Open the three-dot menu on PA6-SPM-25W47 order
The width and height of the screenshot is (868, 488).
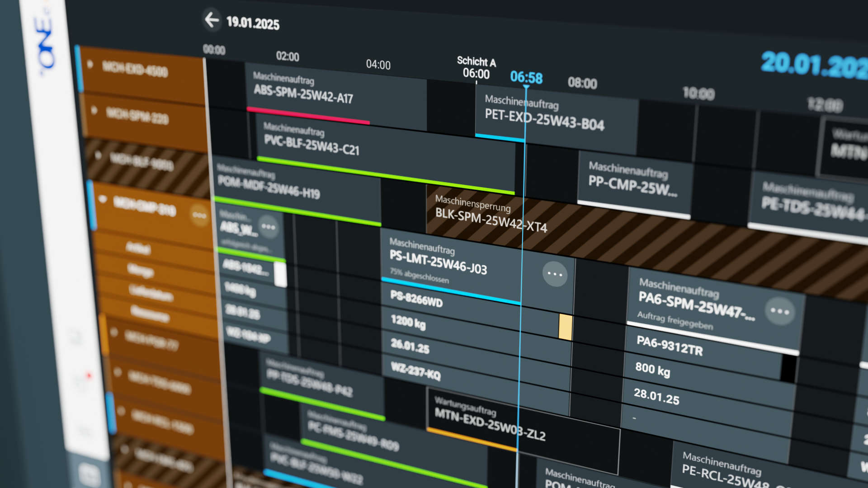780,311
